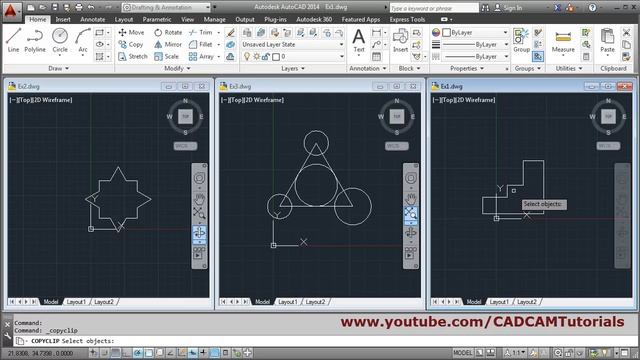Viewport: 640px width, 360px height.
Task: Toggle Ortho mode in status bar
Action: tap(127, 353)
